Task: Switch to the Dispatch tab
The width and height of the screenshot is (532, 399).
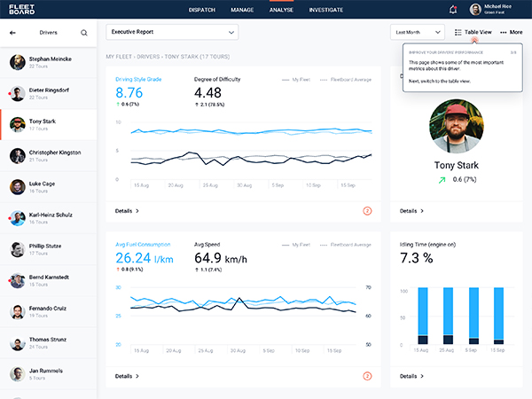Action: (202, 10)
